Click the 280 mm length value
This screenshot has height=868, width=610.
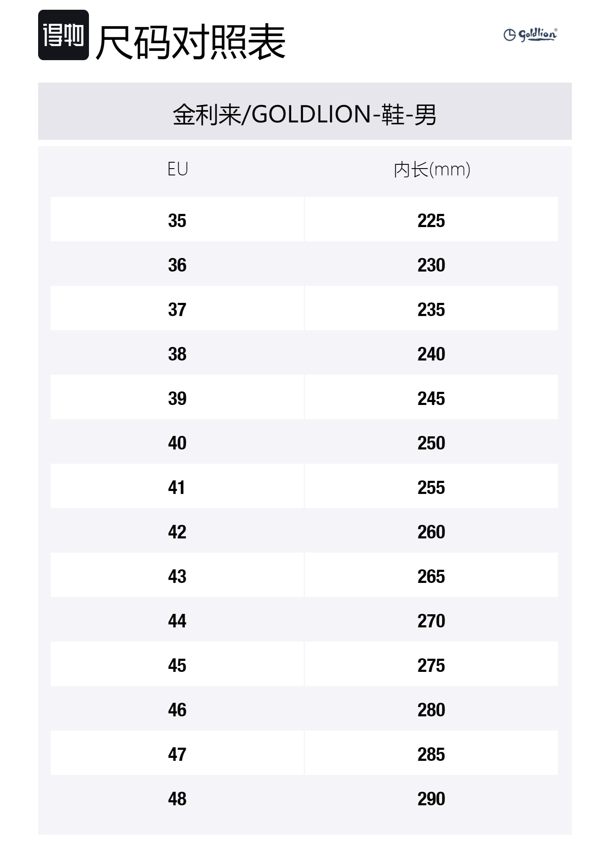(431, 710)
